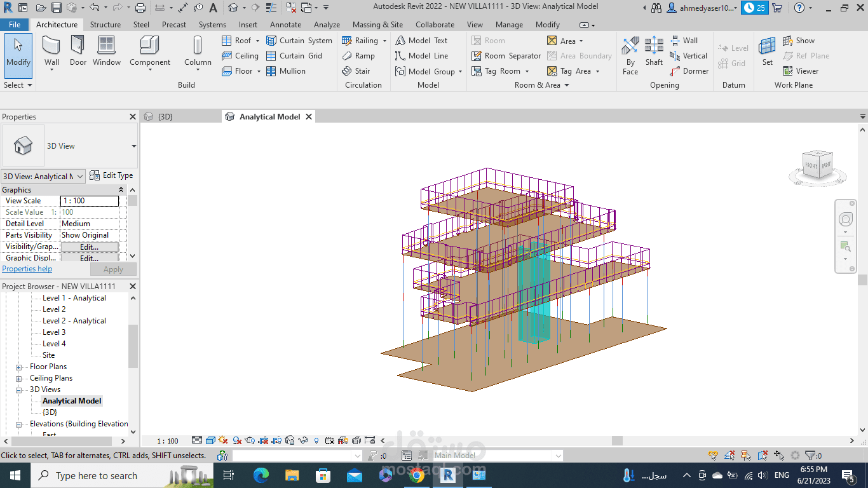The width and height of the screenshot is (868, 488).
Task: Open the Roof tool dropdown arrow
Action: point(258,41)
